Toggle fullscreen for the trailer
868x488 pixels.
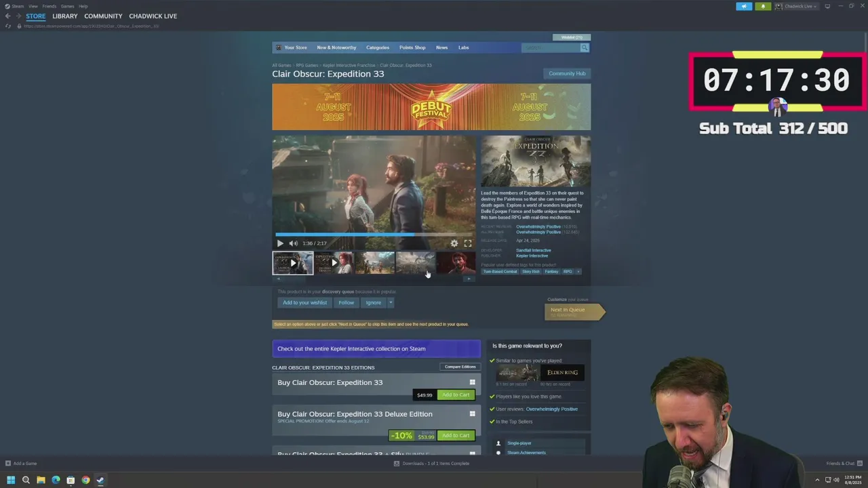(x=468, y=243)
